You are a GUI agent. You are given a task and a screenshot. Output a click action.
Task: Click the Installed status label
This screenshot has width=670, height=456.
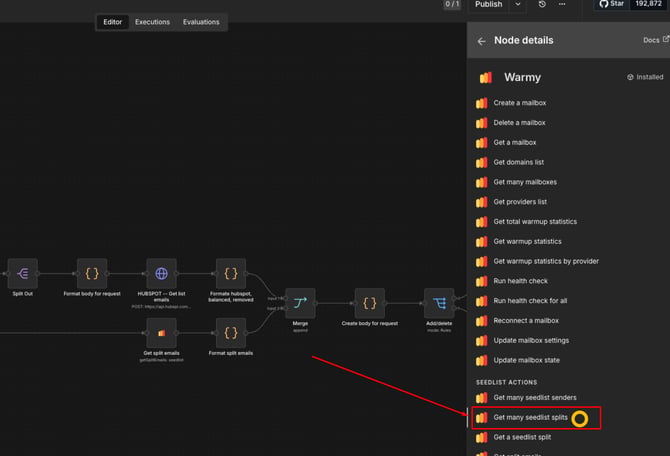[645, 77]
